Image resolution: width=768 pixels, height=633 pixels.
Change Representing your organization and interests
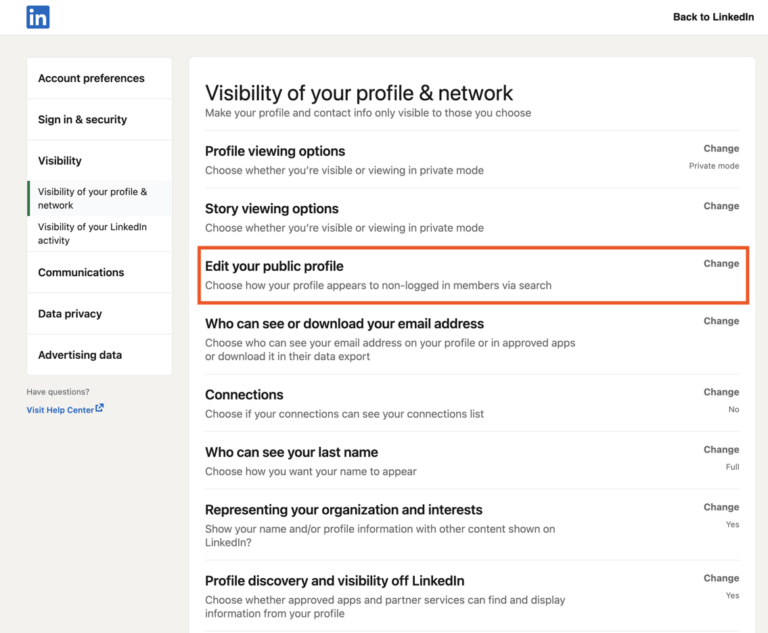pos(721,507)
